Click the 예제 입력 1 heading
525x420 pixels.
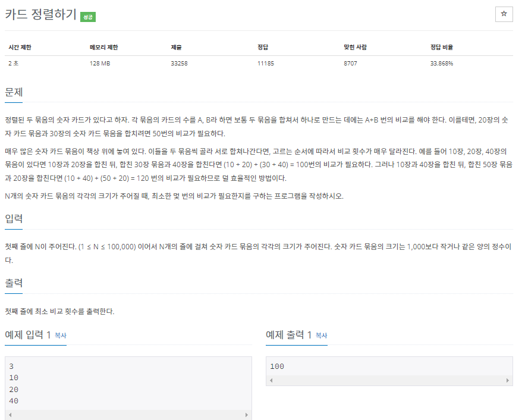[28, 334]
